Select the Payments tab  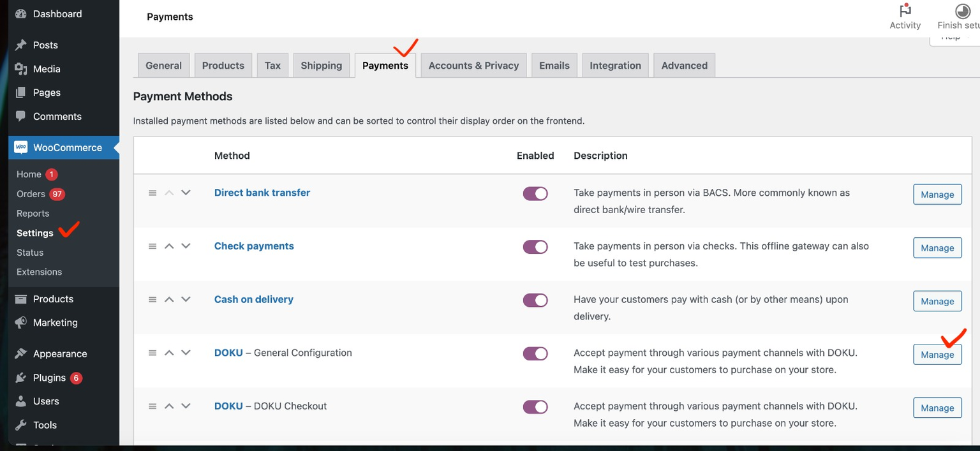tap(385, 65)
